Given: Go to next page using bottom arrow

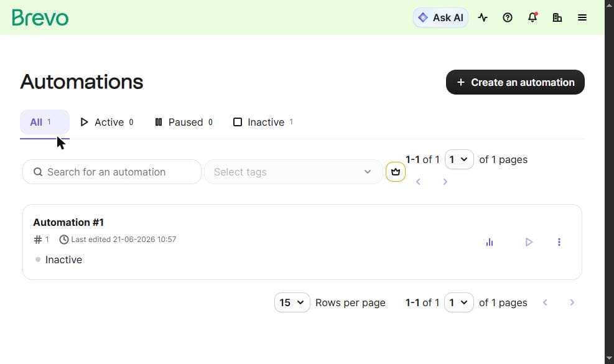Looking at the screenshot, I should (572, 302).
